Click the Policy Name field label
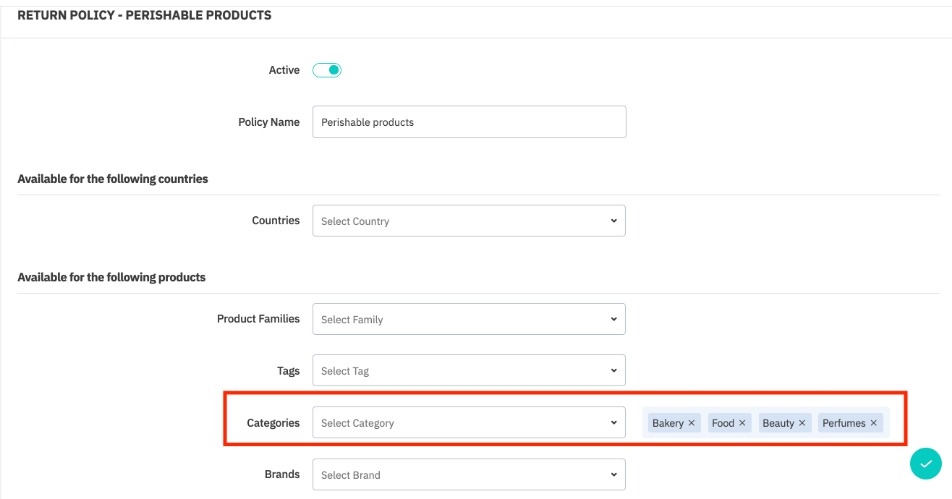 [265, 122]
